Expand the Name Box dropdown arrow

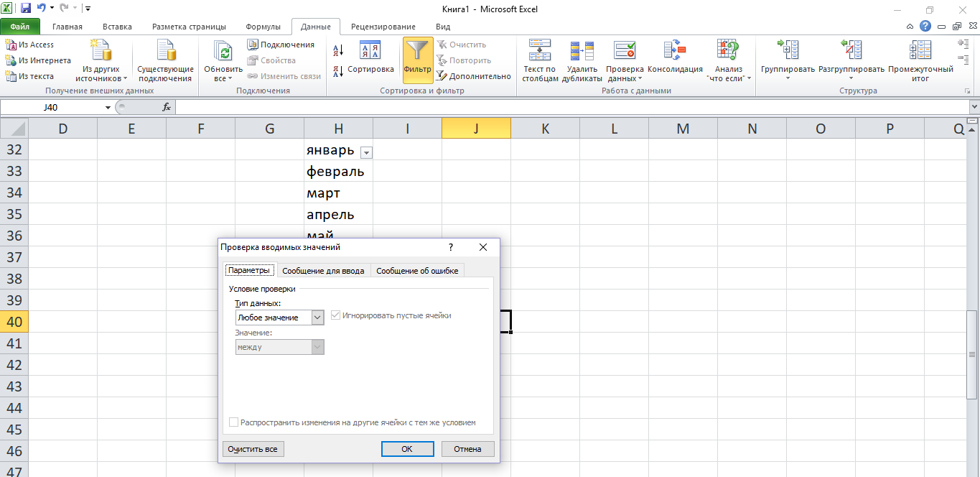tap(108, 108)
